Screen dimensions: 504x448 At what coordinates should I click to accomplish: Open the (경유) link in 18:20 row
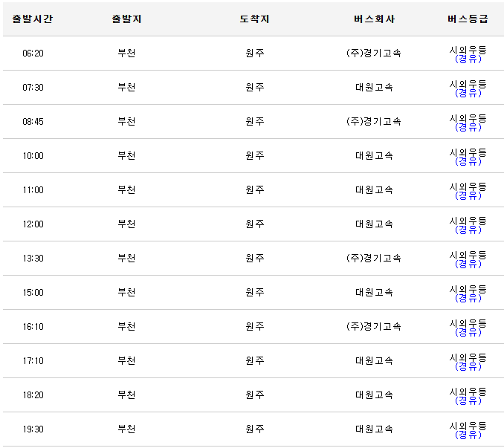coord(468,400)
